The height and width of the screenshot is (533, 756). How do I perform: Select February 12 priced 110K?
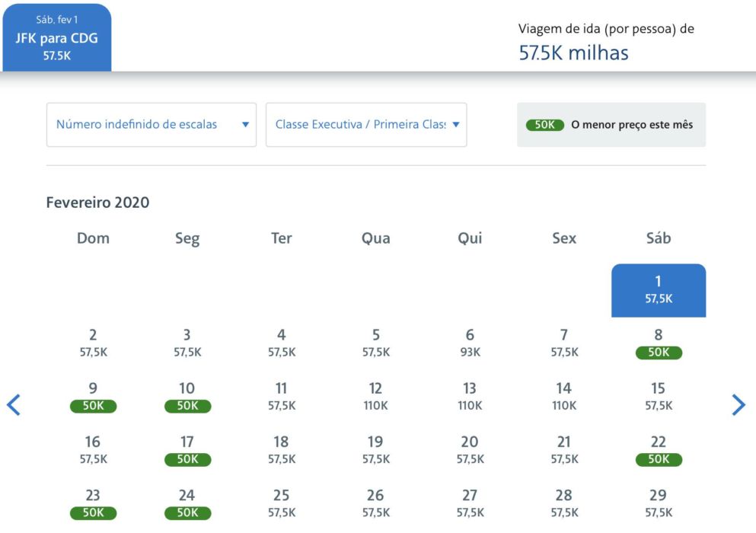tap(375, 397)
